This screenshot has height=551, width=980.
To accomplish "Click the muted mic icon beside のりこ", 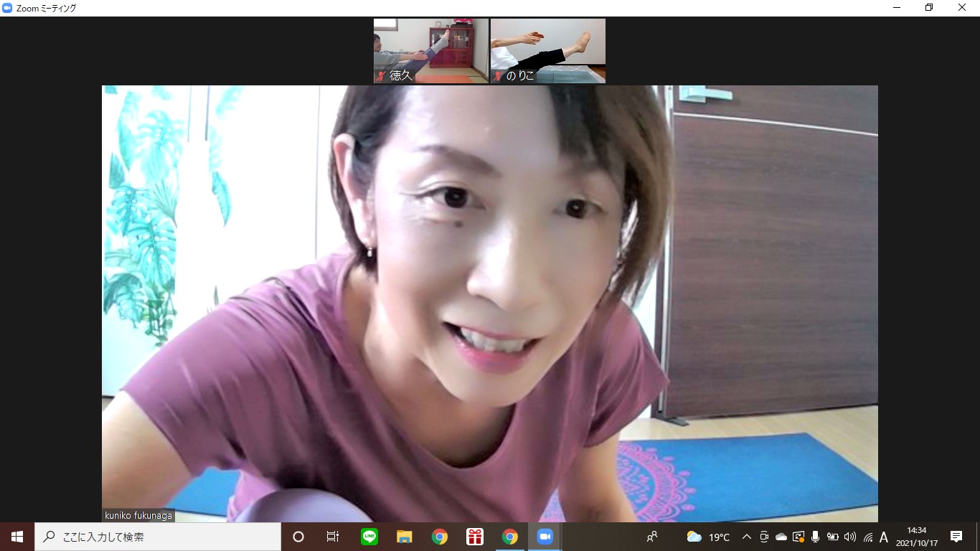I will click(x=498, y=75).
